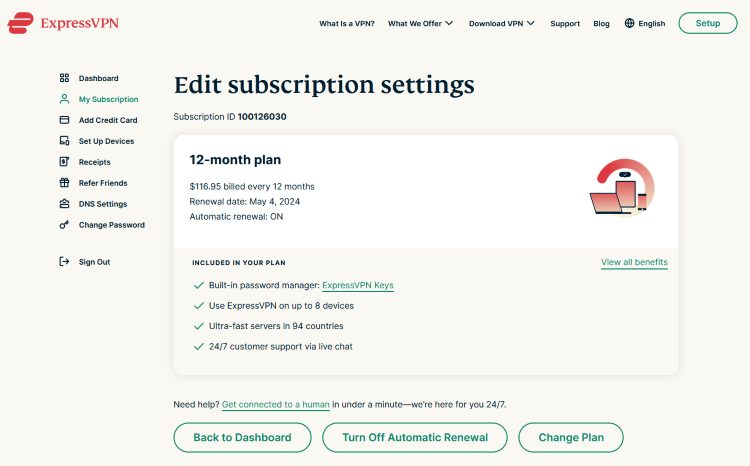Click the Change Password key icon
The width and height of the screenshot is (750, 466).
pos(64,225)
